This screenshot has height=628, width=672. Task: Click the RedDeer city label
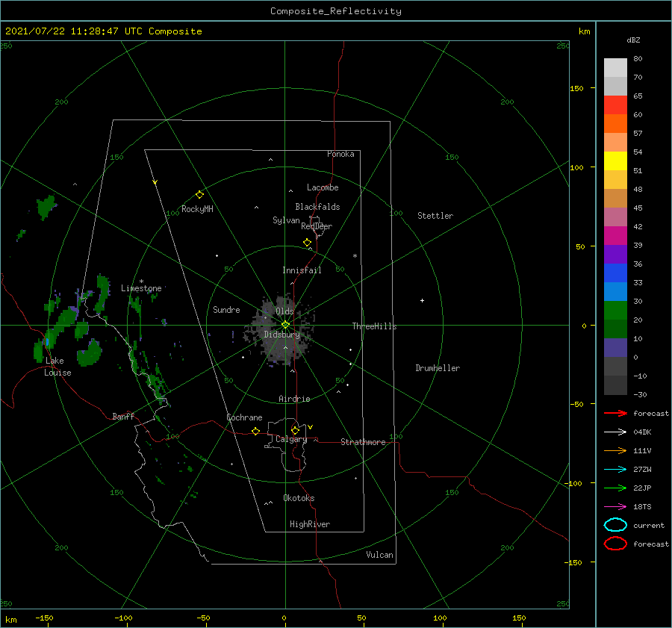pos(317,226)
